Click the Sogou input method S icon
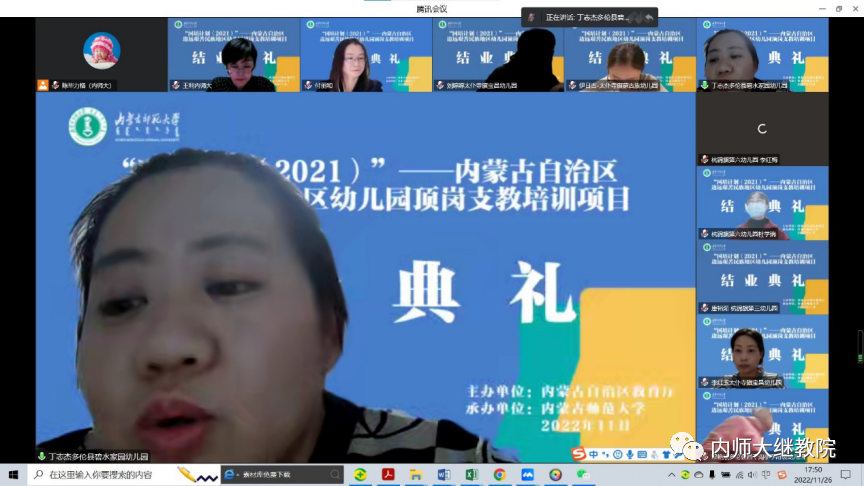Image resolution: width=864 pixels, height=486 pixels. [x=578, y=454]
